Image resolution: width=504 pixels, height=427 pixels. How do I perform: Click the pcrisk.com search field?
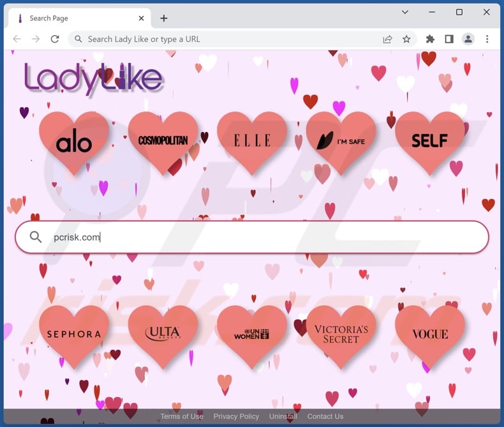(252, 237)
